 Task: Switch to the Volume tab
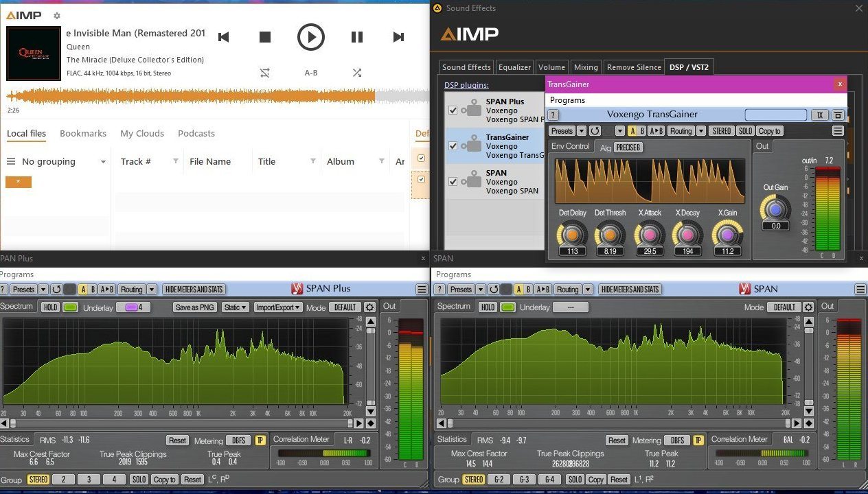coord(551,67)
